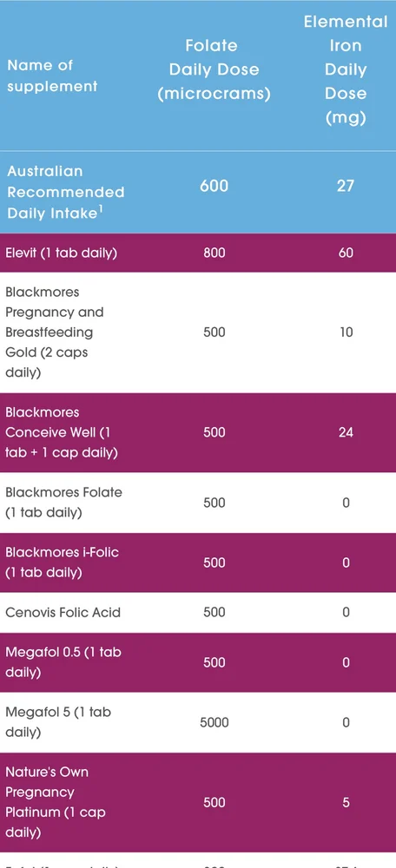Image resolution: width=396 pixels, height=868 pixels.
Task: Select Blackmores i-Folic row label
Action: [x=62, y=562]
